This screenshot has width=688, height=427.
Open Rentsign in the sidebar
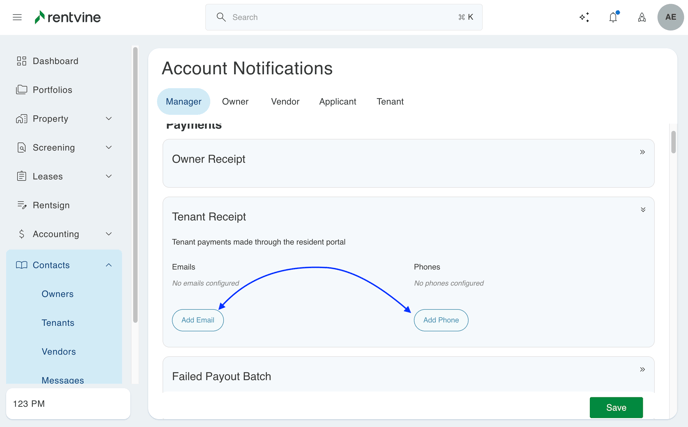coord(51,205)
